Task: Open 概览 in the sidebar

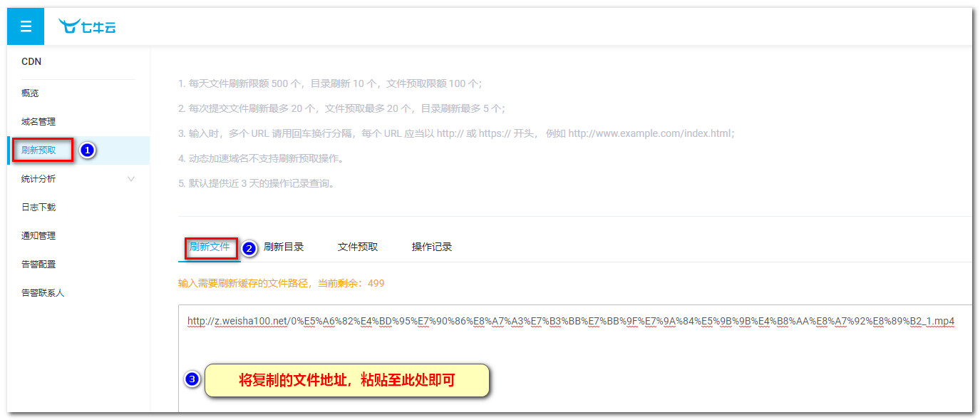Action: 30,93
